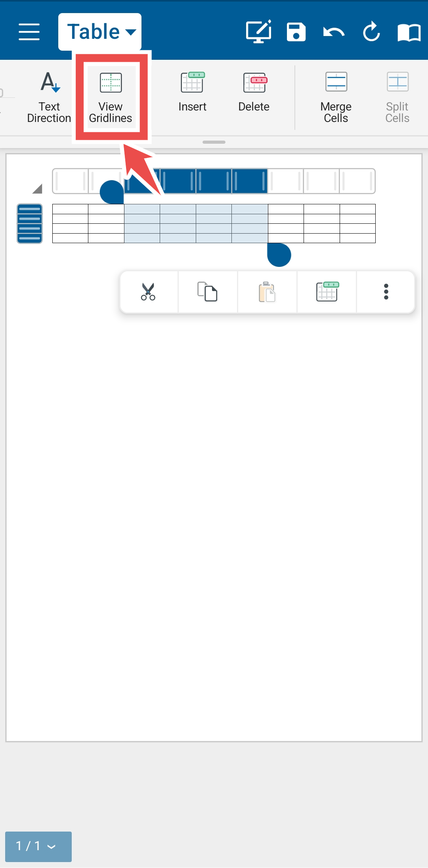Paste from clipboard in popup toolbar

267,292
